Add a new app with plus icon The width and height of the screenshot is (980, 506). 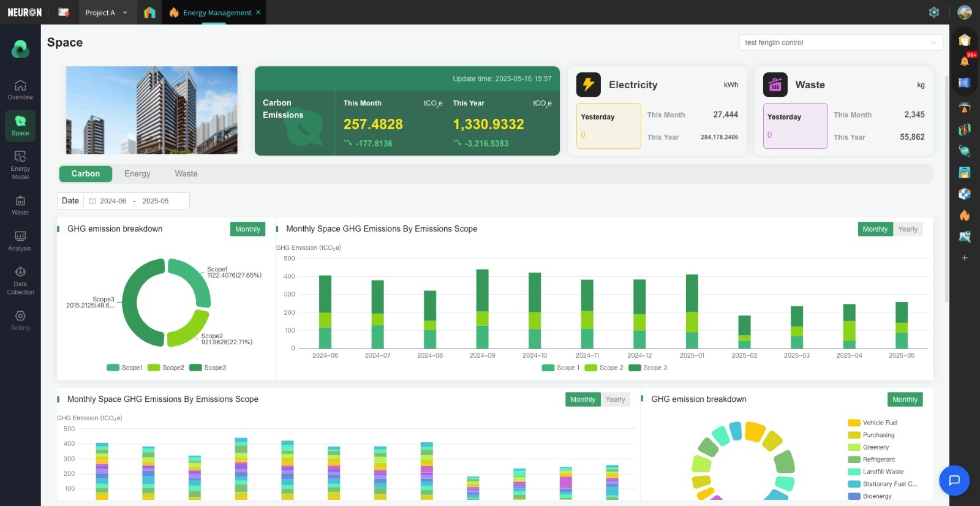pos(965,258)
